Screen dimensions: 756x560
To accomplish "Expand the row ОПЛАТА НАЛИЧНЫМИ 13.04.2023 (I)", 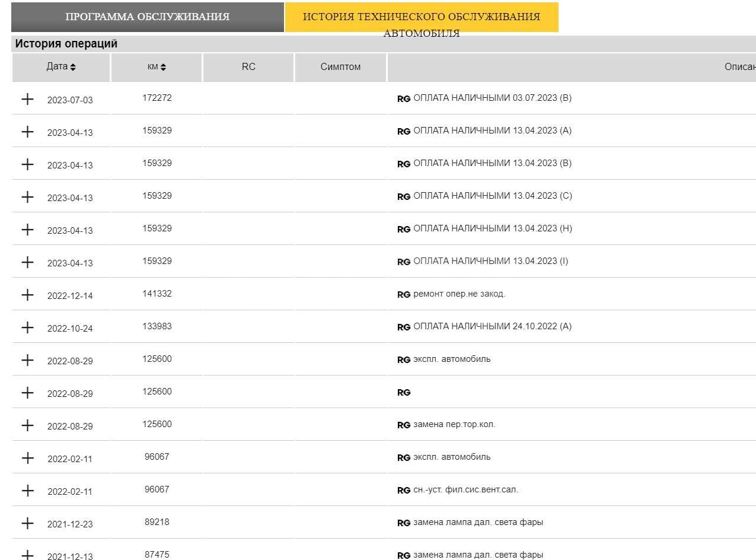I will 27,262.
